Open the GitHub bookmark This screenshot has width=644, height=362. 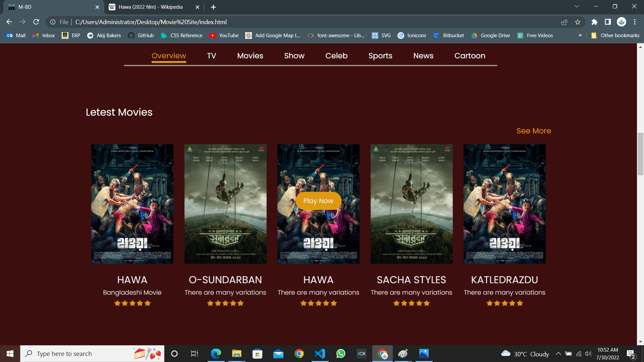point(141,36)
